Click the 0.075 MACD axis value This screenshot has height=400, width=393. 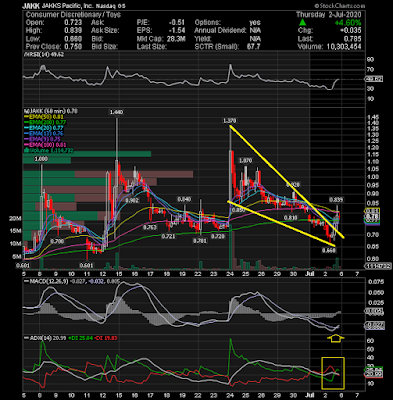click(x=375, y=282)
